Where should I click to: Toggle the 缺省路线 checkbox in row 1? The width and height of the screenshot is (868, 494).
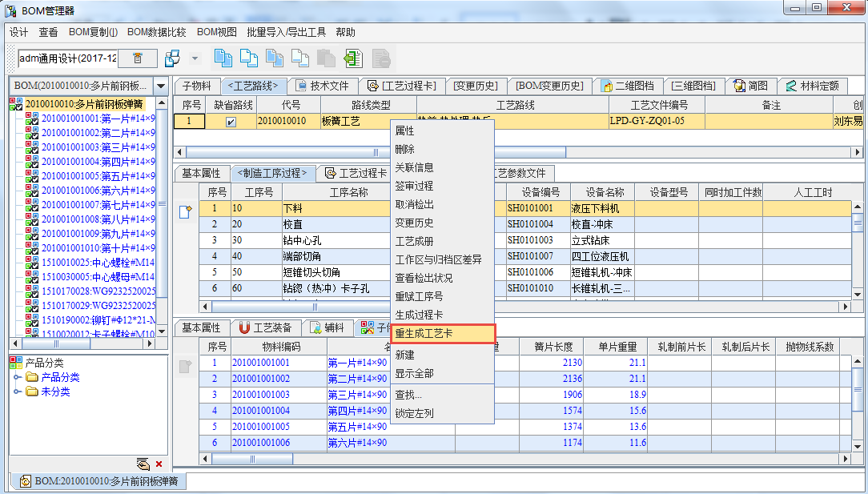tap(231, 122)
